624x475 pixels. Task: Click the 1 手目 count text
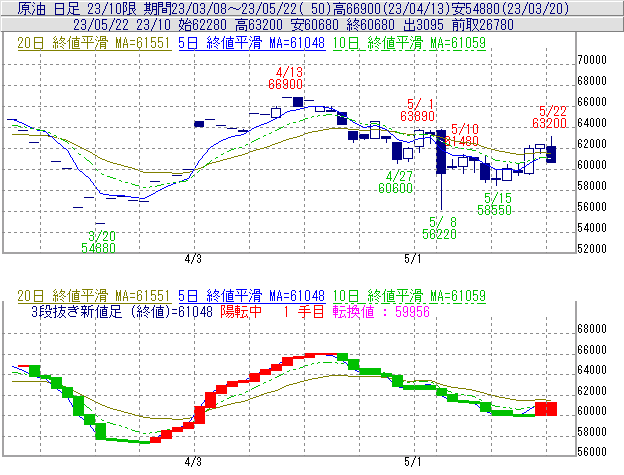click(304, 311)
